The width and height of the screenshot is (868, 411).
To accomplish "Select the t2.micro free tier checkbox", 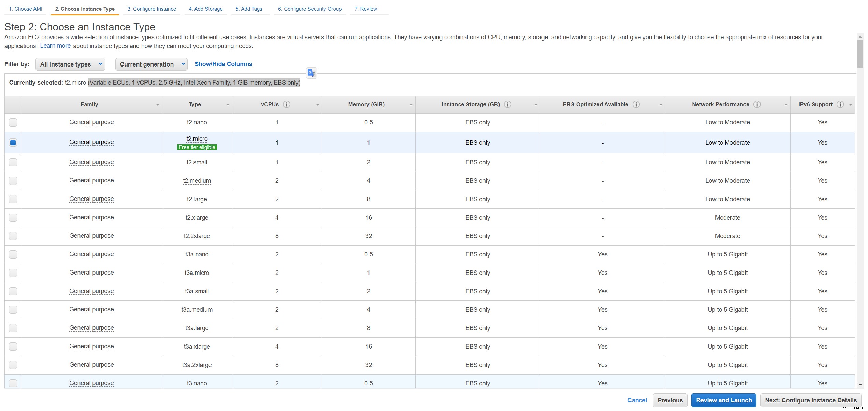I will (13, 142).
